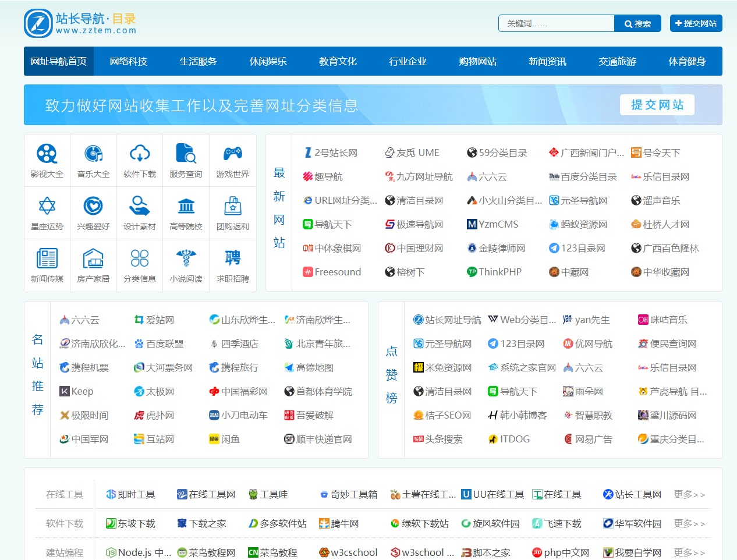Open the 游戏世界 gamepad icon
Viewport: 737px width, 560px height.
tap(232, 160)
